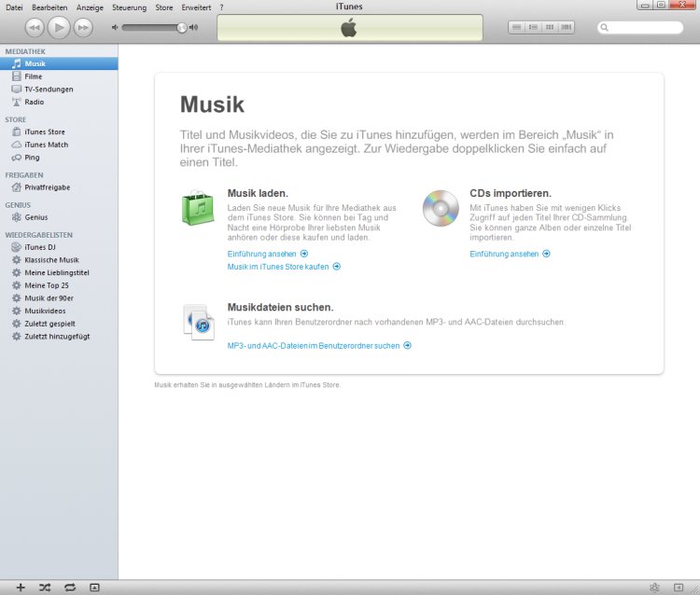Select Filme in the sidebar

click(59, 76)
